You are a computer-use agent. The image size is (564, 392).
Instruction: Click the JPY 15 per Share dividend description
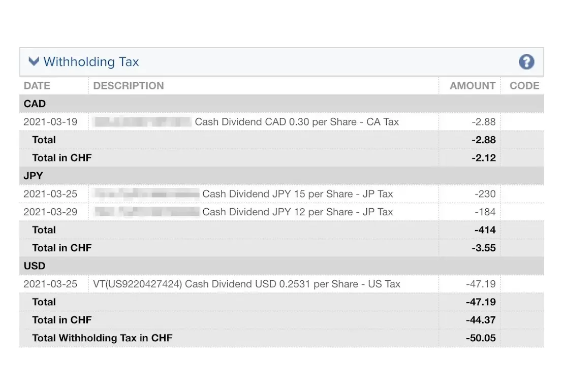tap(297, 194)
